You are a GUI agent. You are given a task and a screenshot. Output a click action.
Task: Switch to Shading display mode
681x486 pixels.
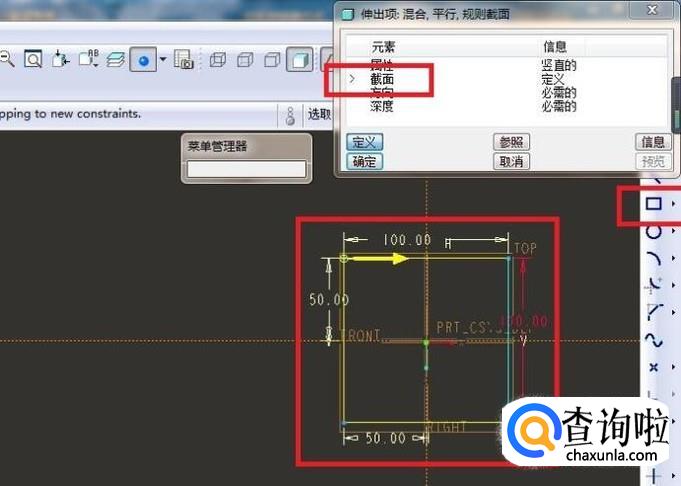tap(300, 60)
